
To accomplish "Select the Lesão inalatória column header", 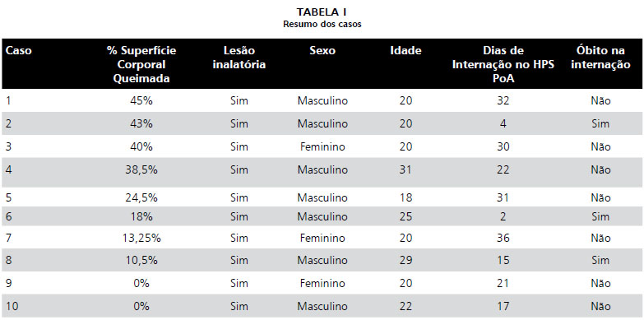I will 239,58.
